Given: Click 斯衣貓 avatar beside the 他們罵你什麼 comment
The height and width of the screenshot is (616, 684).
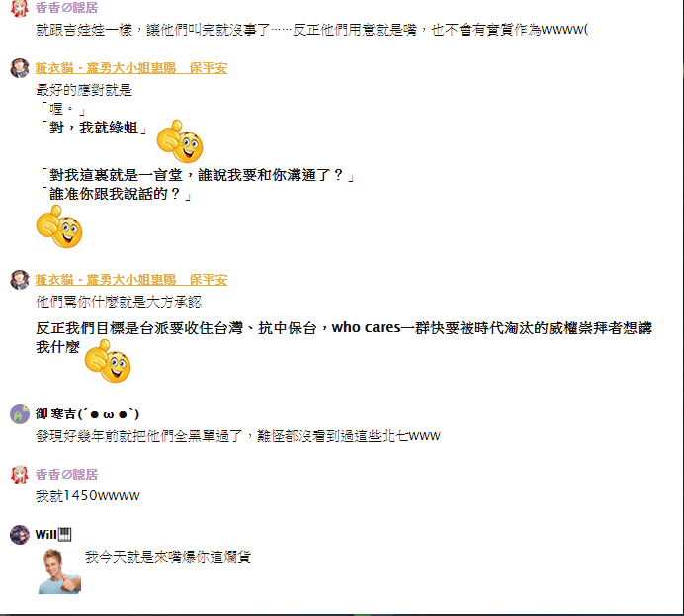Looking at the screenshot, I should pos(20,280).
